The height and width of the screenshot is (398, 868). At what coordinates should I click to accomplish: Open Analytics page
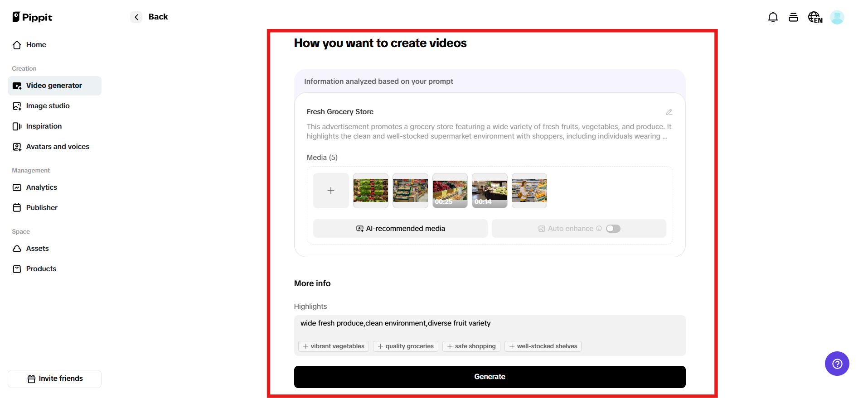tap(54, 187)
